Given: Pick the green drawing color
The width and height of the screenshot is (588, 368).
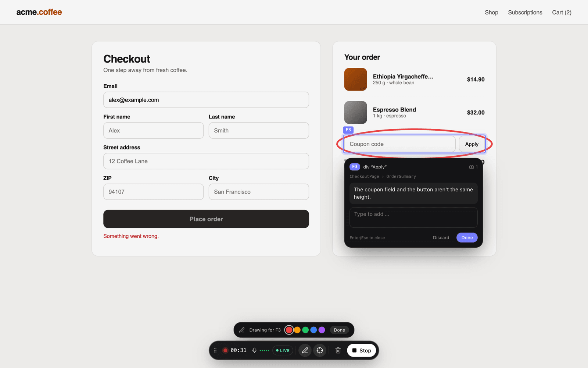Looking at the screenshot, I should (305, 330).
